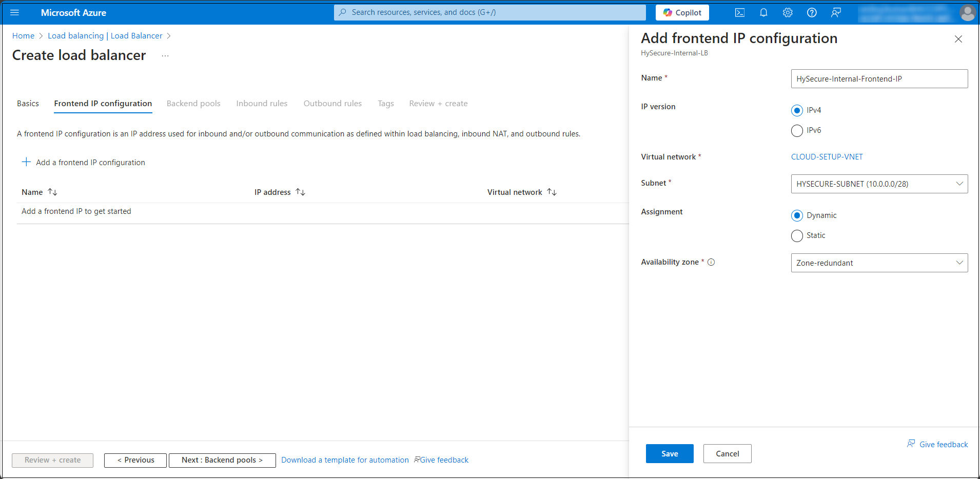Click the frontend IP Name text field

pyautogui.click(x=879, y=79)
